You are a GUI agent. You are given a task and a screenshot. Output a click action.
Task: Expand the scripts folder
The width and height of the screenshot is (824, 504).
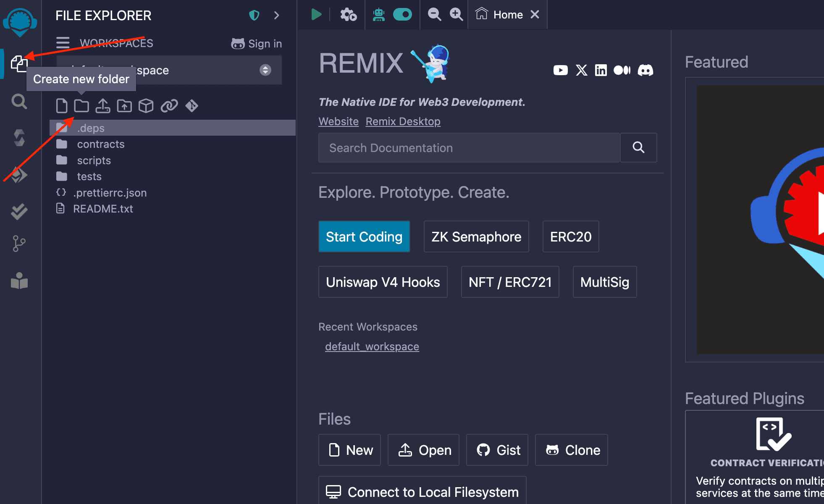(172, 160)
